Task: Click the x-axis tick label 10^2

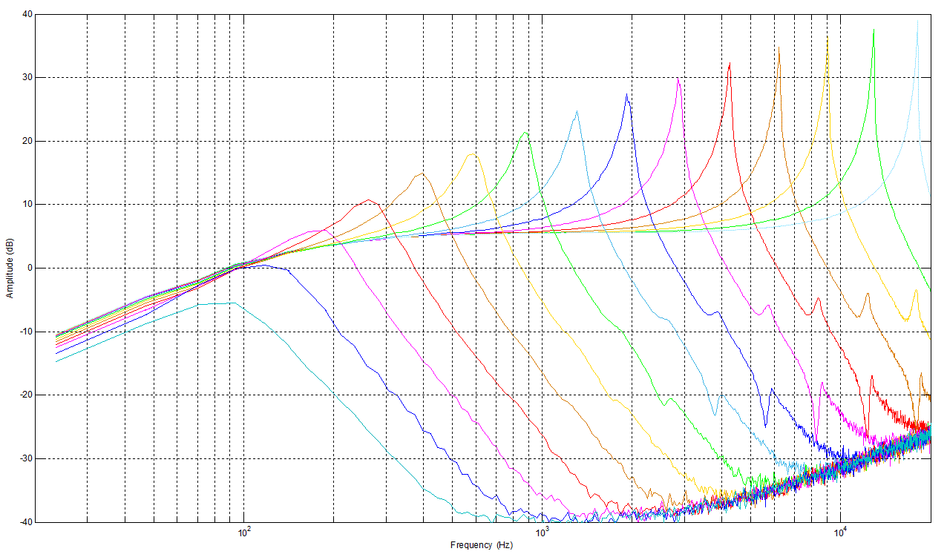Action: [243, 532]
